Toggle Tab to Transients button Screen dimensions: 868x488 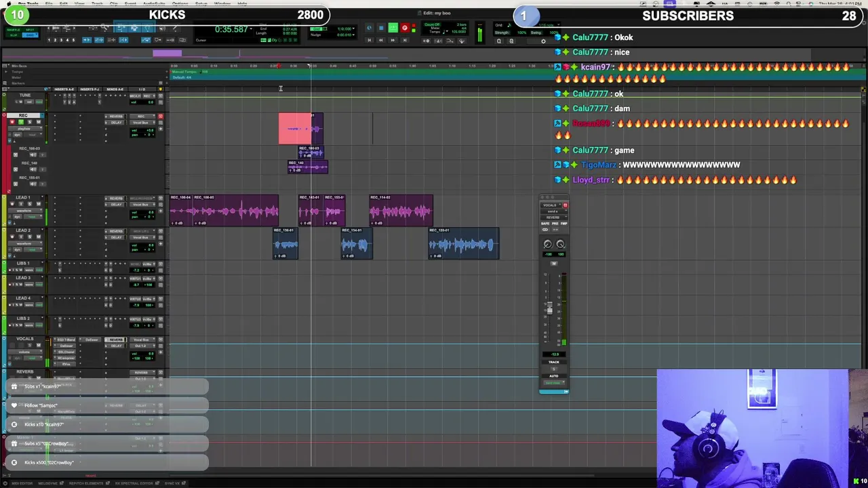click(x=87, y=40)
